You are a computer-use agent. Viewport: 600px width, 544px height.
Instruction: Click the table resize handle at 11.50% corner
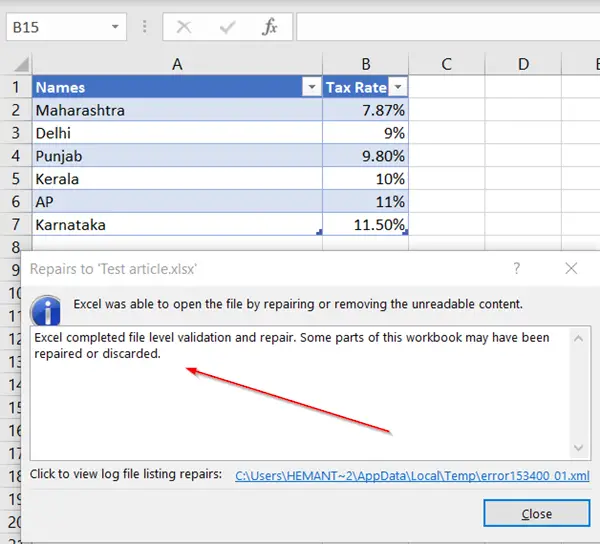point(405,232)
